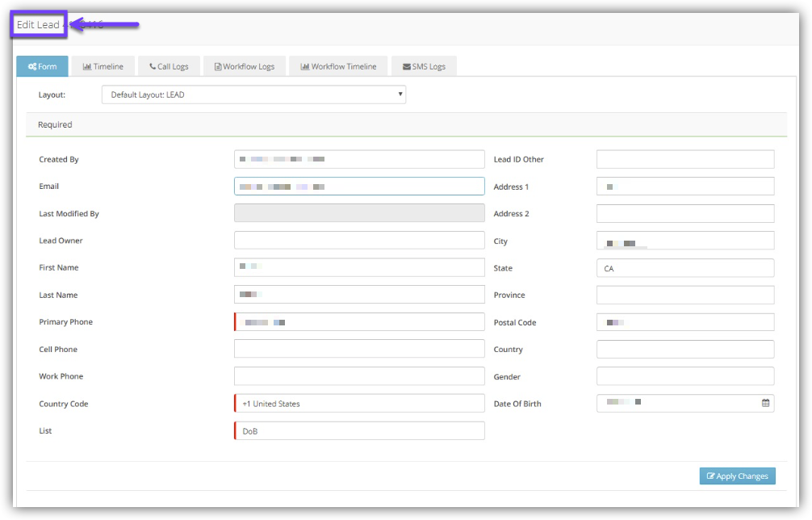The height and width of the screenshot is (520, 812).
Task: Select the Form tab
Action: pos(42,66)
